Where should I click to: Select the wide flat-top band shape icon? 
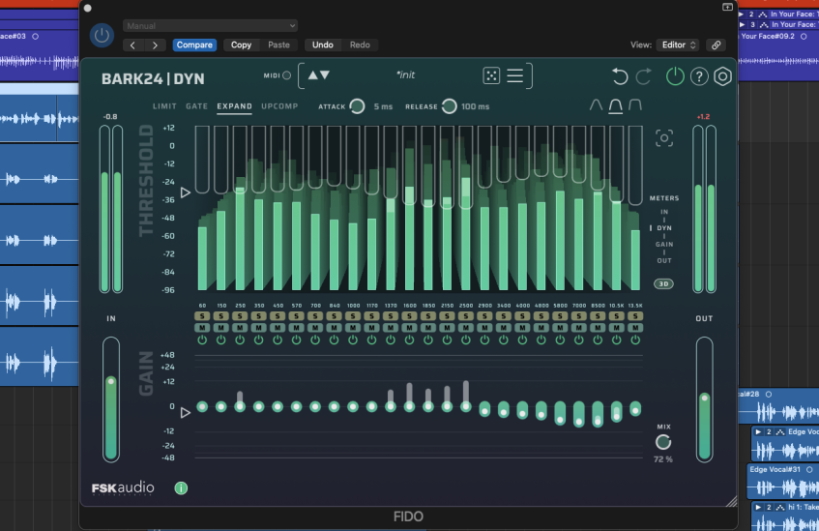635,105
